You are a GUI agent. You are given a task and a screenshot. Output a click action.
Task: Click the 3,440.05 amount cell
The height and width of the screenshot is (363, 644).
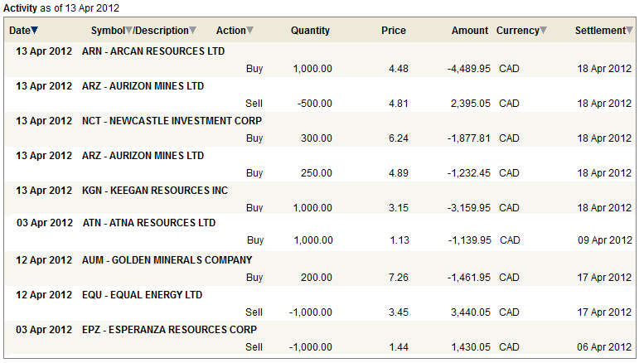[x=469, y=312]
